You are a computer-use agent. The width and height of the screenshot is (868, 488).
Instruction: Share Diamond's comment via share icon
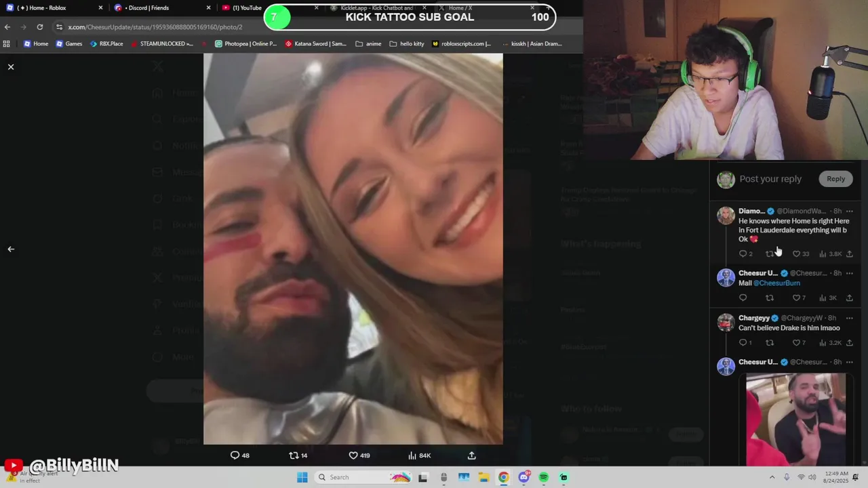pos(850,253)
